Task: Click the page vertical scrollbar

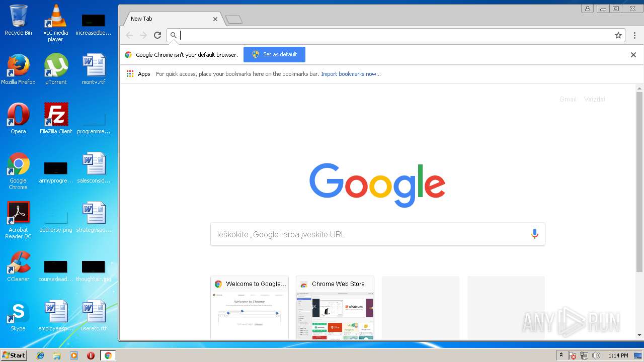Action: pos(639,182)
